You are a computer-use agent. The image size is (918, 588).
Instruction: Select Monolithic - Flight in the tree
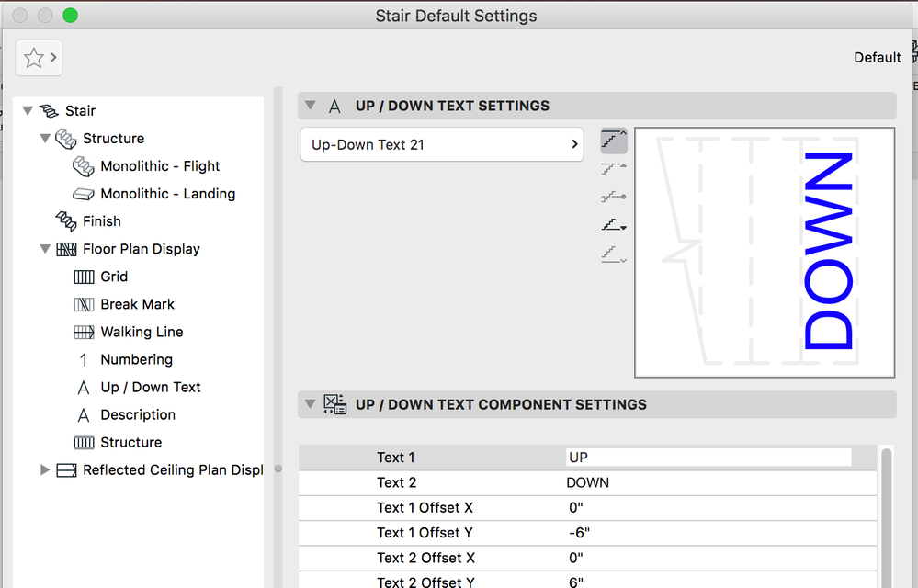tap(160, 166)
